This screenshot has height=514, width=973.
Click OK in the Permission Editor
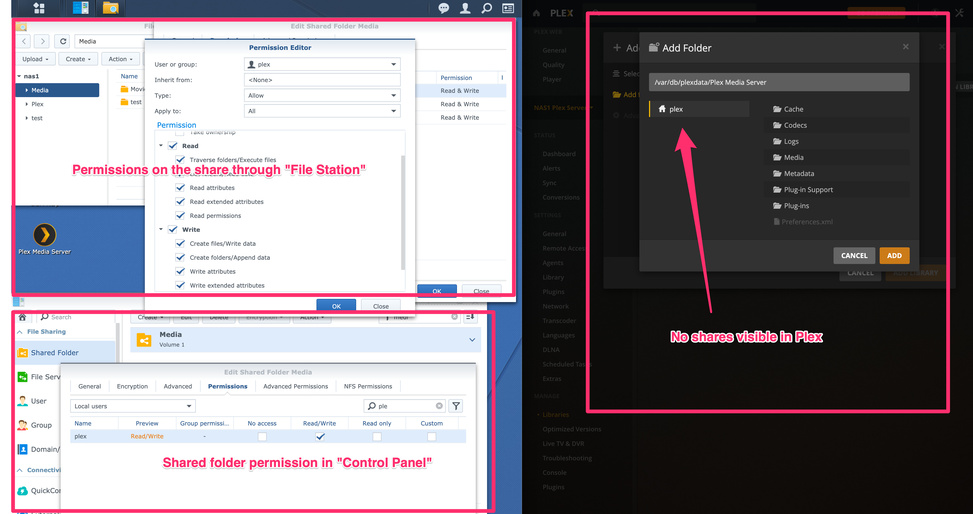[336, 306]
